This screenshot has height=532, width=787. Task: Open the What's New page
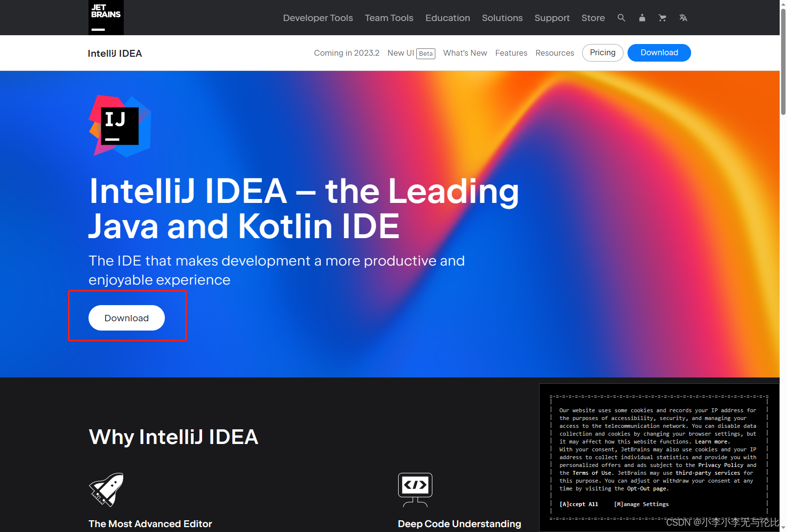coord(465,53)
